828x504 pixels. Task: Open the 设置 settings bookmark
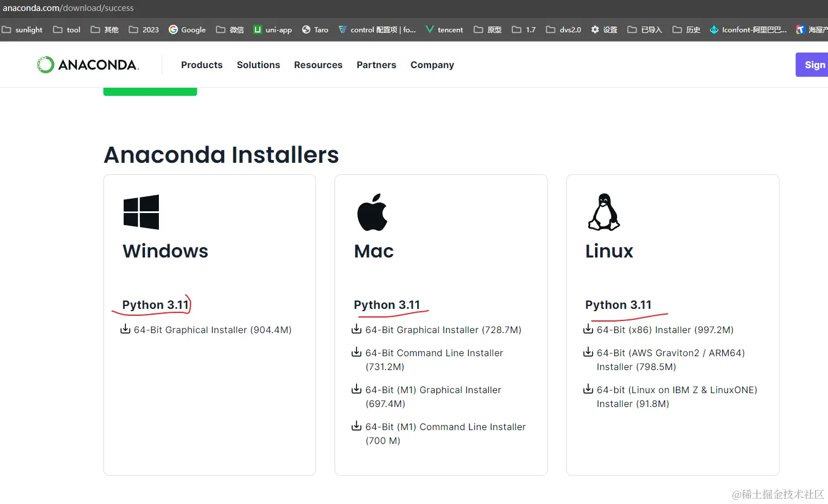(x=604, y=29)
